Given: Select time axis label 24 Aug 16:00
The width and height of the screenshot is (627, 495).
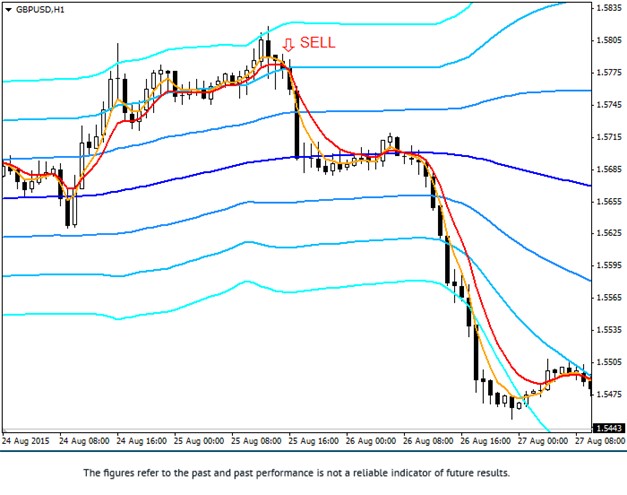Looking at the screenshot, I should 142,441.
